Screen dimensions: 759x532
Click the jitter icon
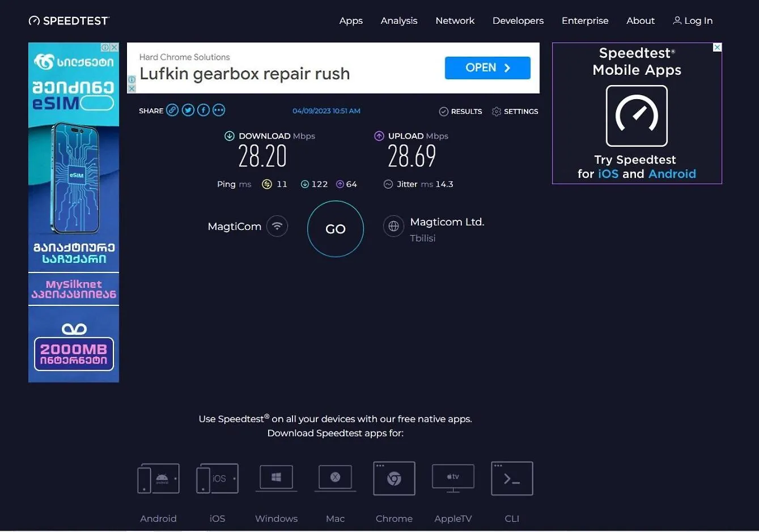388,184
